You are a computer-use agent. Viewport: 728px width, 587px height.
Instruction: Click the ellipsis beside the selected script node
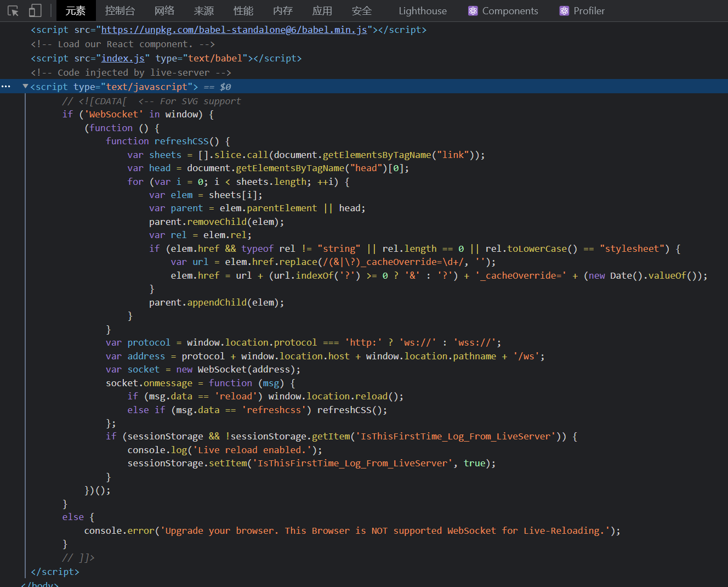click(6, 87)
